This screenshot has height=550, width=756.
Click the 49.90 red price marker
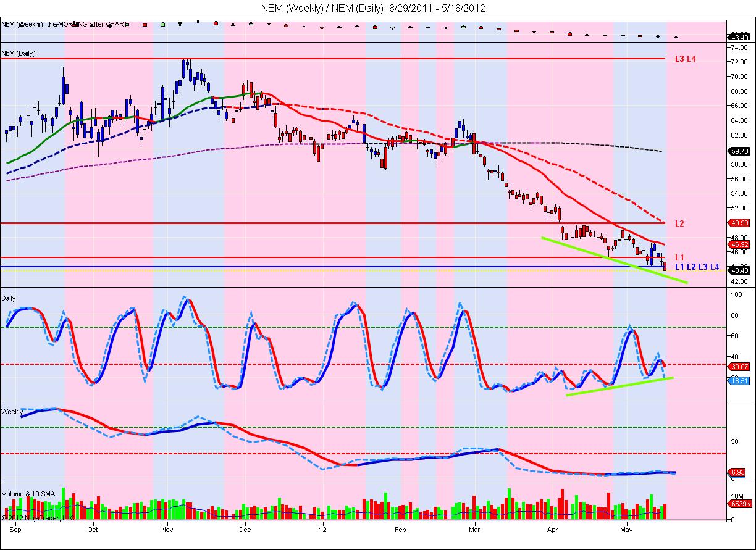(740, 223)
